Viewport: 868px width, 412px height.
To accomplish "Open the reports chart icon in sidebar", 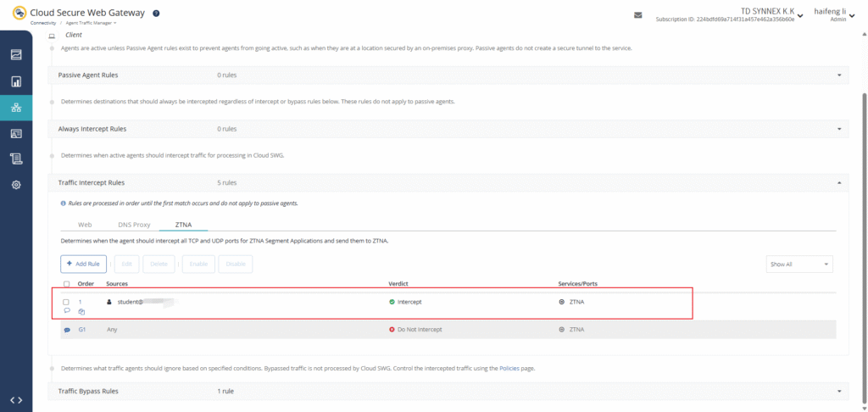I will (16, 81).
